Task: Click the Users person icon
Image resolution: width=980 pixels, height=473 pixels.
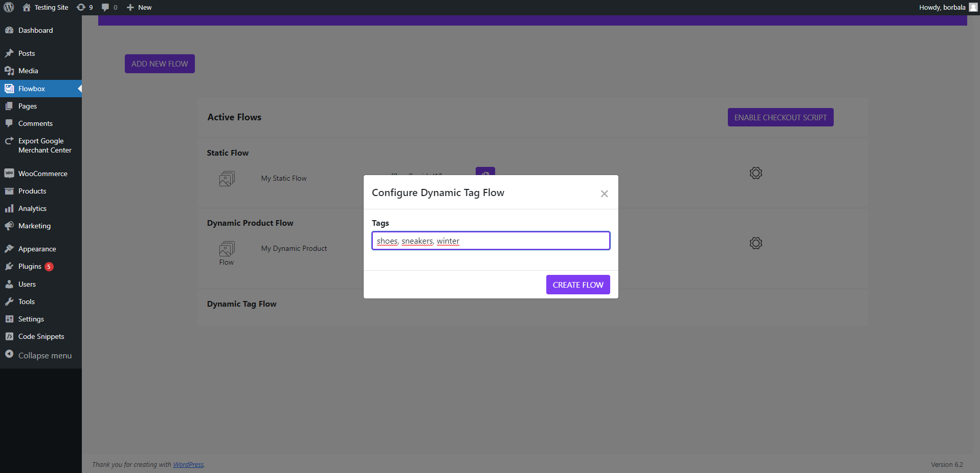Action: pyautogui.click(x=9, y=284)
